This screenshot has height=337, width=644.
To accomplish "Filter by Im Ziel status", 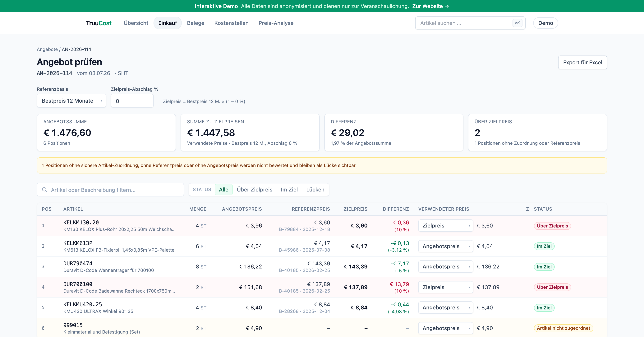I will tap(289, 190).
